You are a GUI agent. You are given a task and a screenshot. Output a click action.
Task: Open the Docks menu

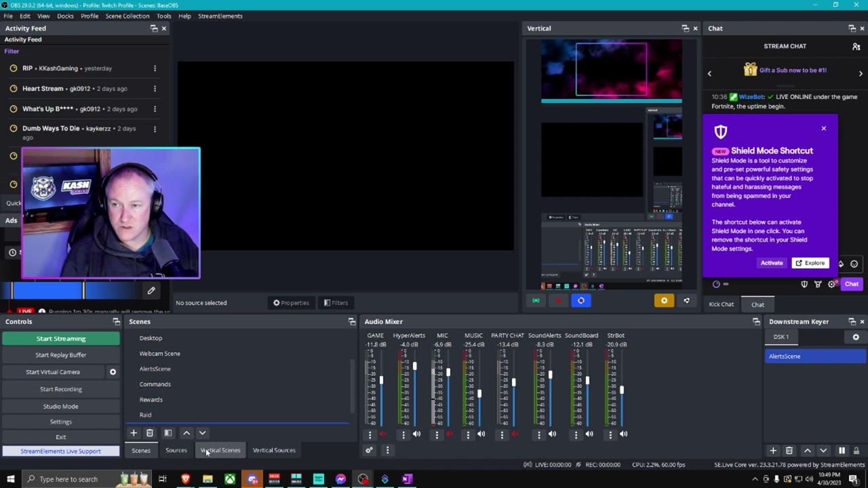pos(65,16)
